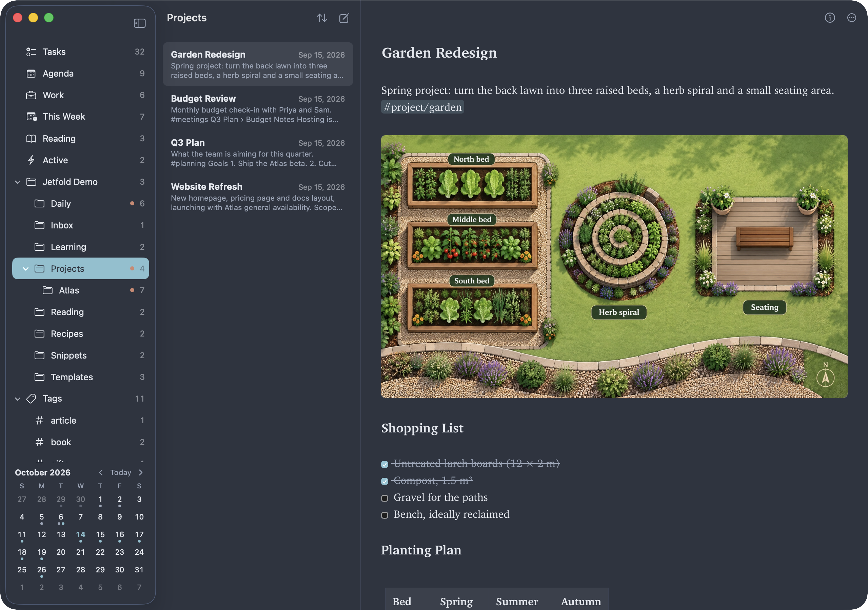Check off Gravel for the paths

tap(384, 498)
